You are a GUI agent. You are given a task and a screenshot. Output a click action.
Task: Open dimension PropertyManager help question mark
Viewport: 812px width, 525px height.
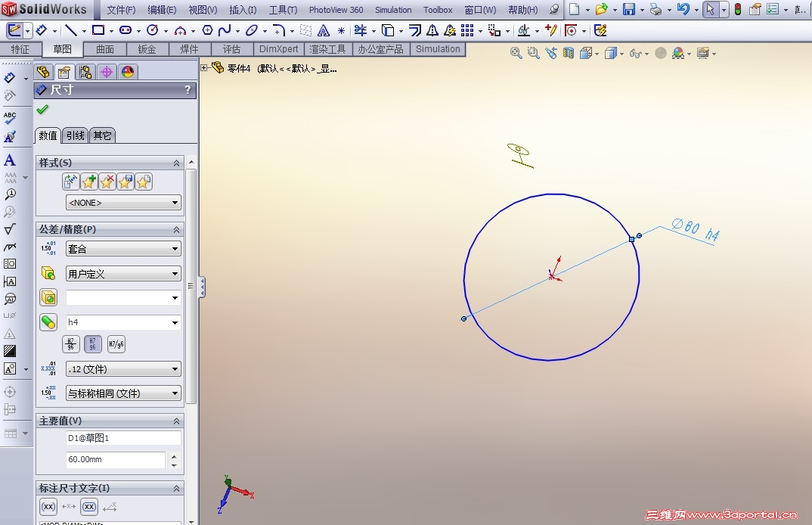coord(188,90)
